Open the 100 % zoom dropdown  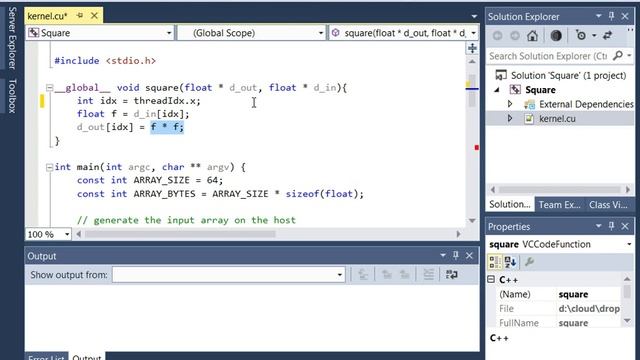[x=67, y=234]
